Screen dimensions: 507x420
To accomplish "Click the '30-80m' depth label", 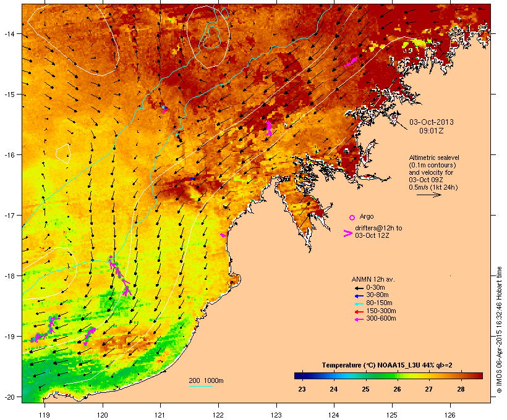I will tap(377, 295).
